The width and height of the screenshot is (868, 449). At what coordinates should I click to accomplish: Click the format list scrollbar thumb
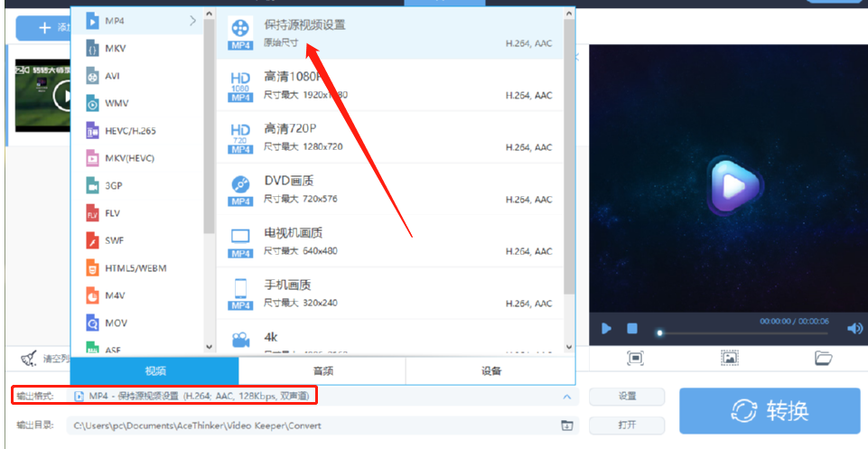pos(209,127)
